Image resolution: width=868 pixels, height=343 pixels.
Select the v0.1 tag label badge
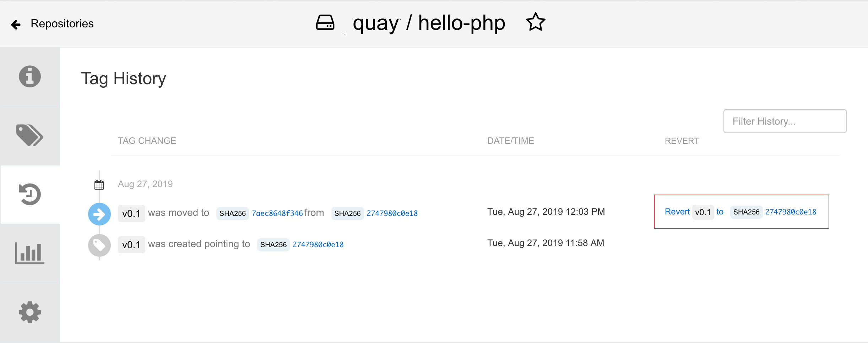131,213
